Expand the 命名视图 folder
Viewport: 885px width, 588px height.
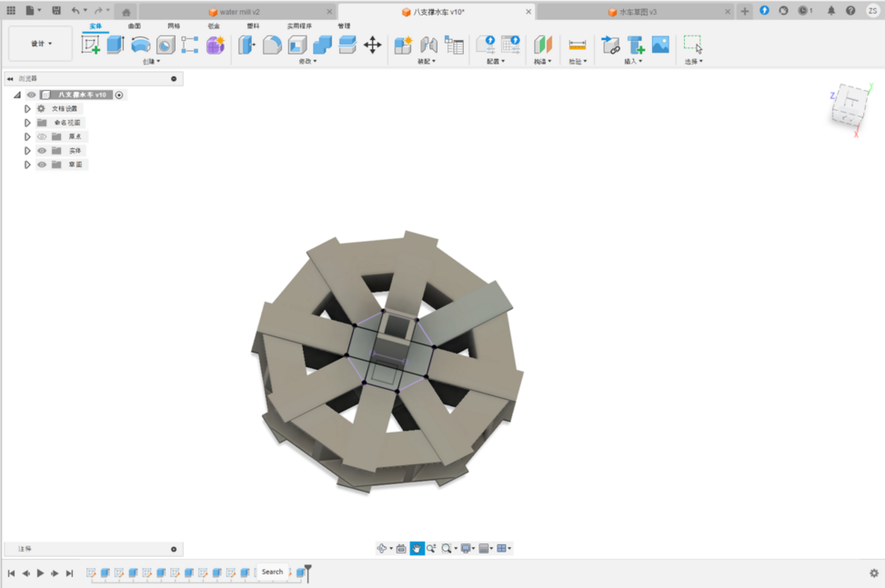pyautogui.click(x=27, y=123)
